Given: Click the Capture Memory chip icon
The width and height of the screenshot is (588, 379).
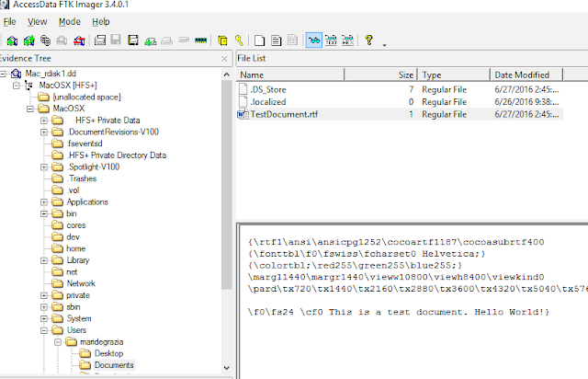Looking at the screenshot, I should tap(200, 40).
